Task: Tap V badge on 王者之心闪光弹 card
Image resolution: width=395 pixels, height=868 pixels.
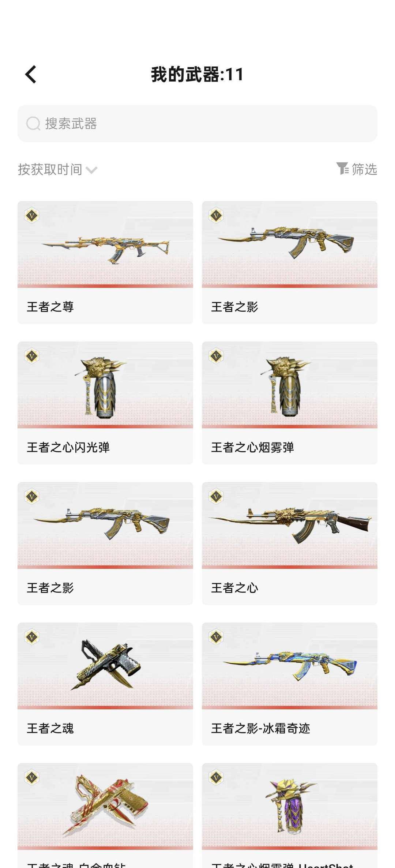Action: 32,356
